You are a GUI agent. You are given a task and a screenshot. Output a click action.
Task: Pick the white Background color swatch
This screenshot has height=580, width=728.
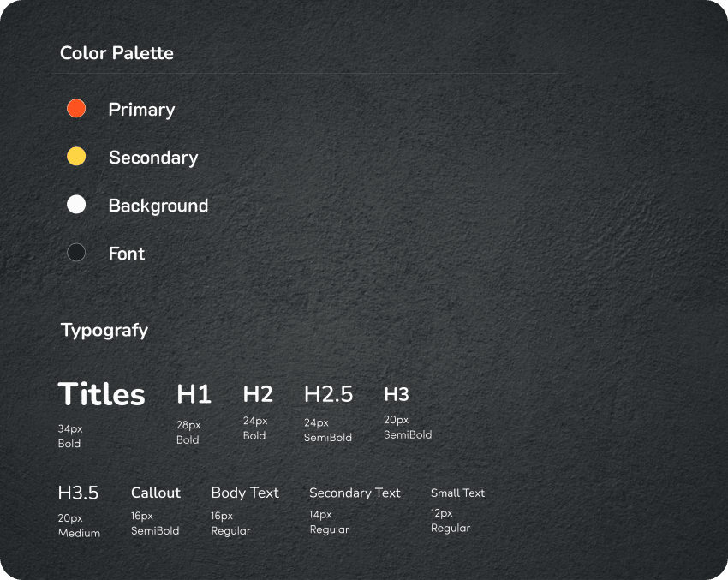76,204
